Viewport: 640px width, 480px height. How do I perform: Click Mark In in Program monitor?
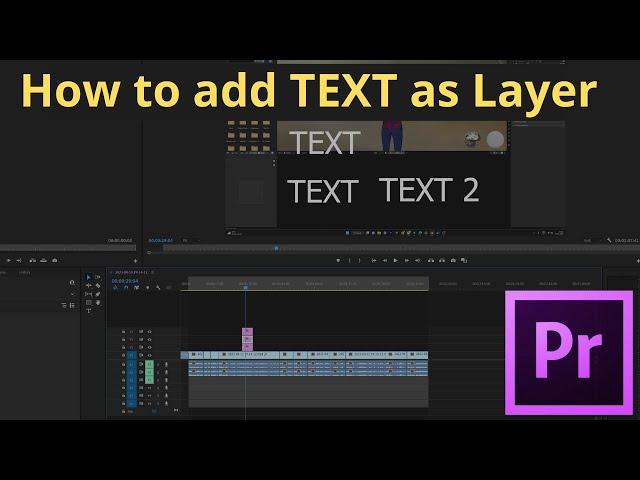349,260
